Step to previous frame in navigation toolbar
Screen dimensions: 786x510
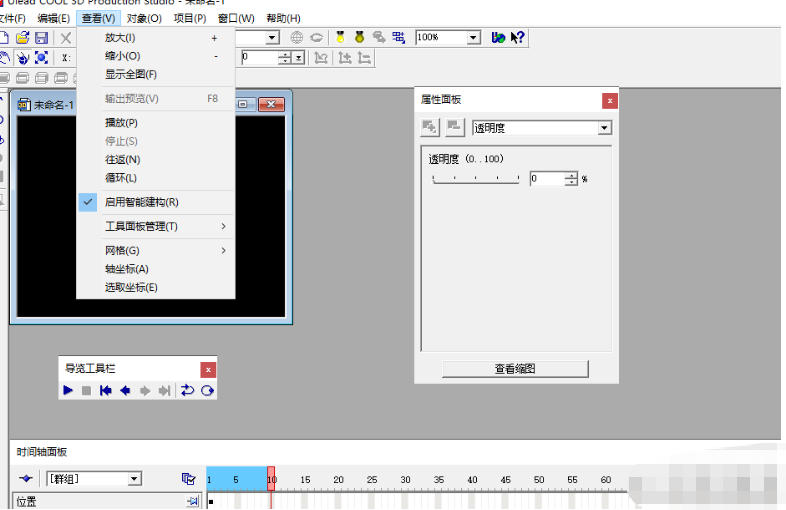point(125,390)
